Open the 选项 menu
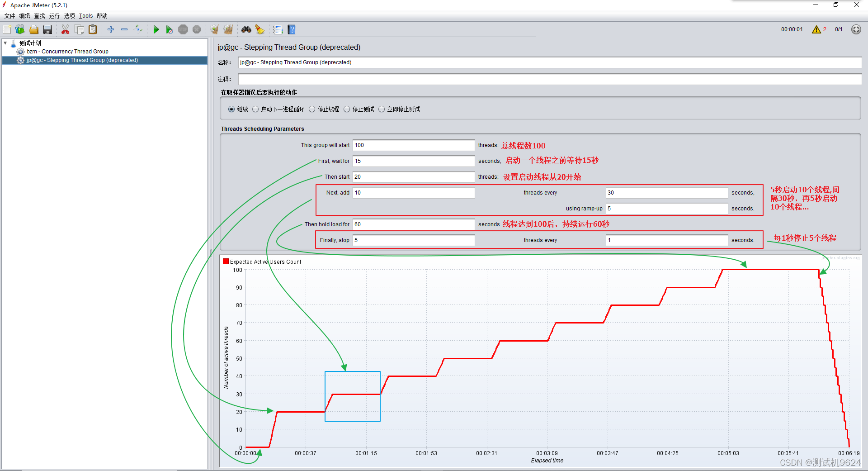The image size is (868, 471). click(69, 16)
